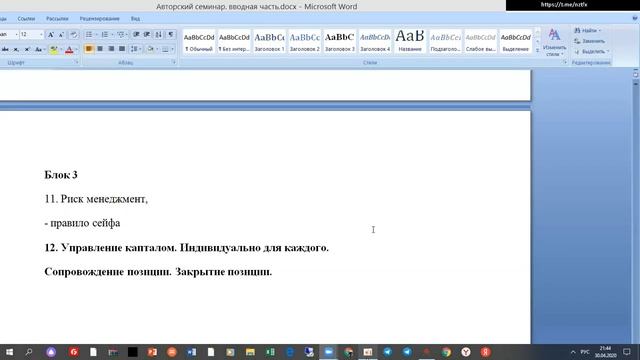Decrease the paragraph indent

tap(136, 35)
